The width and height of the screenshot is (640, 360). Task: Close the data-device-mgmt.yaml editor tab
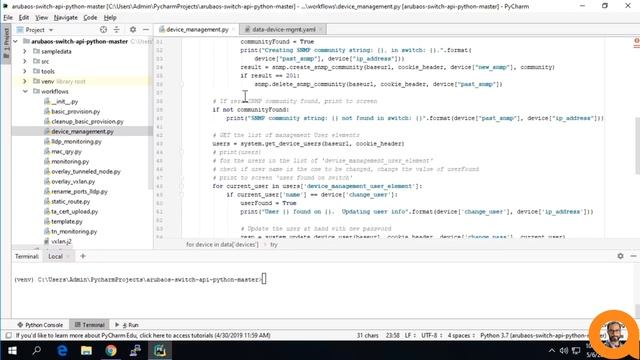(x=320, y=29)
